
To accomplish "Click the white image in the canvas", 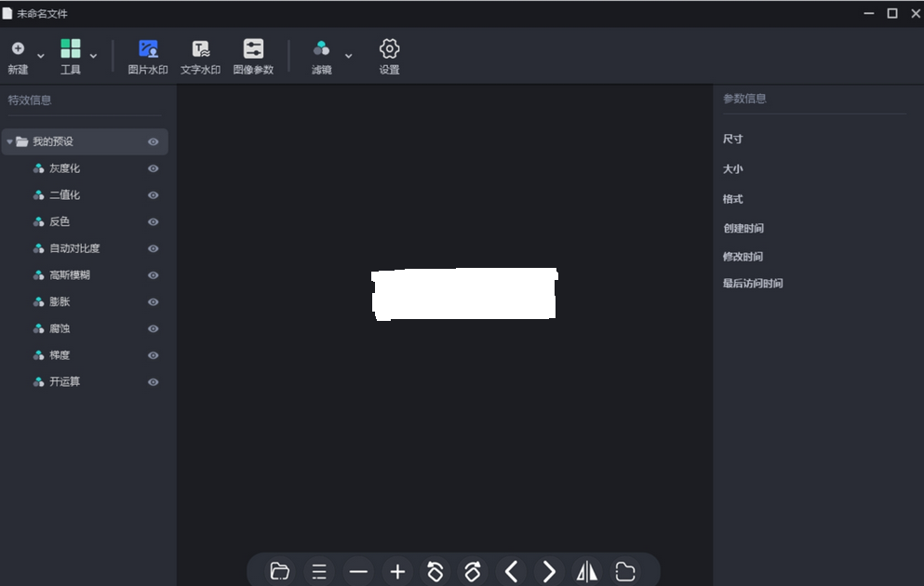I will [x=464, y=294].
